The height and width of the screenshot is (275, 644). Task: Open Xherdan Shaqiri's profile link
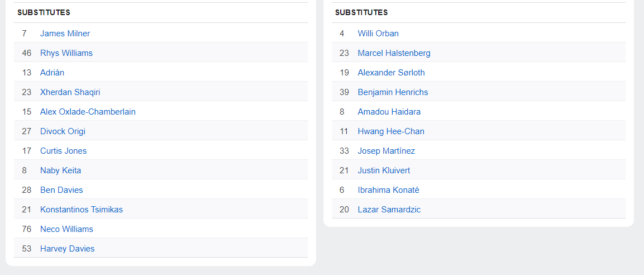(x=70, y=92)
